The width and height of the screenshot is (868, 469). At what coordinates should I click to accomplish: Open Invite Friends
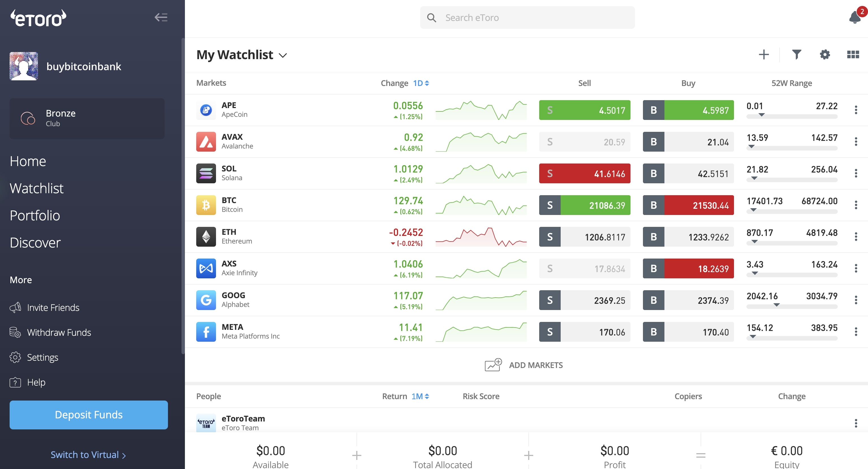pyautogui.click(x=44, y=307)
